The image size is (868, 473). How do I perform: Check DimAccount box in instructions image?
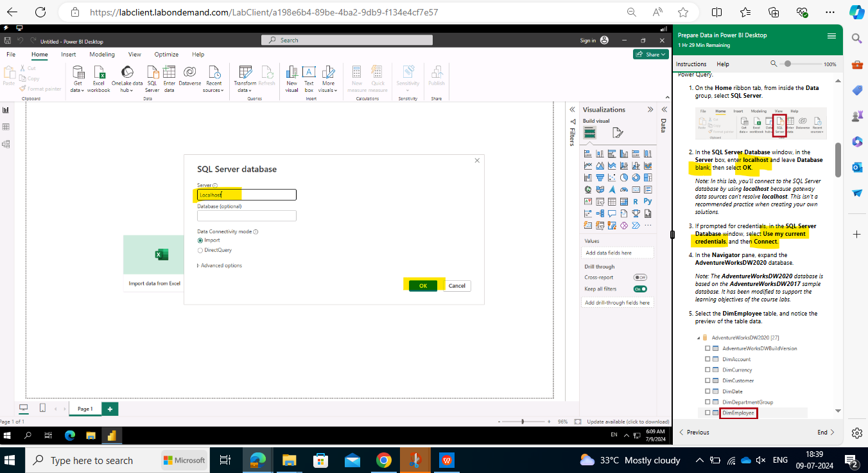coord(707,359)
